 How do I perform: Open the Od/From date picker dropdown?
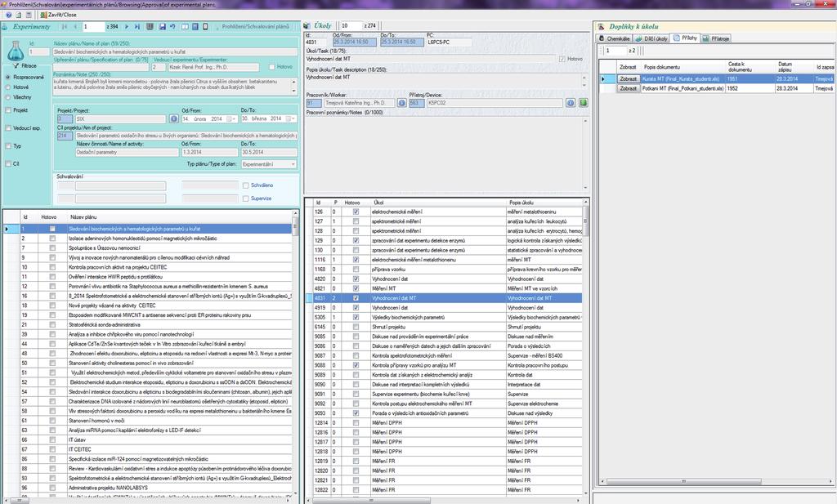pos(231,119)
